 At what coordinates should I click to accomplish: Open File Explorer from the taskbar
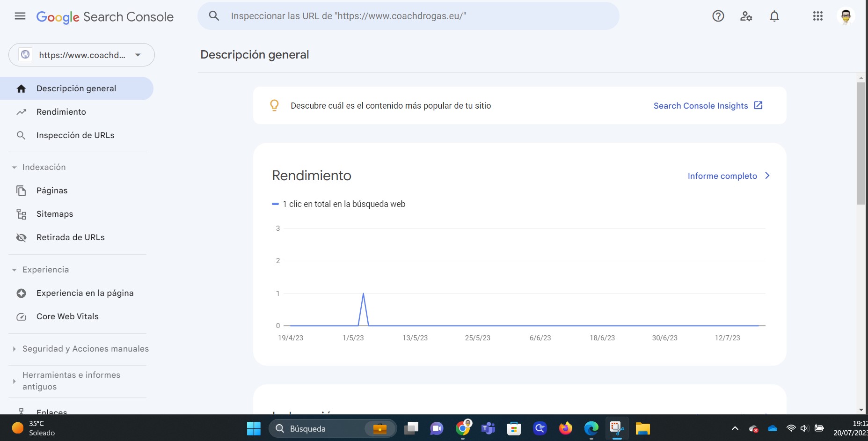[642, 428]
